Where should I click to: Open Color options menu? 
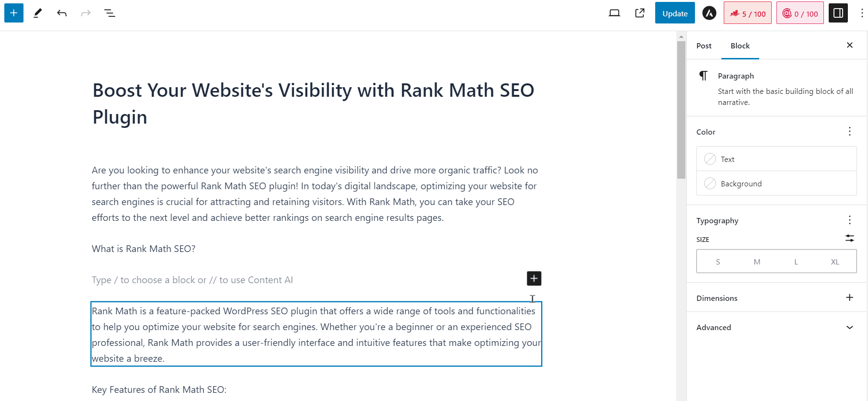click(850, 131)
